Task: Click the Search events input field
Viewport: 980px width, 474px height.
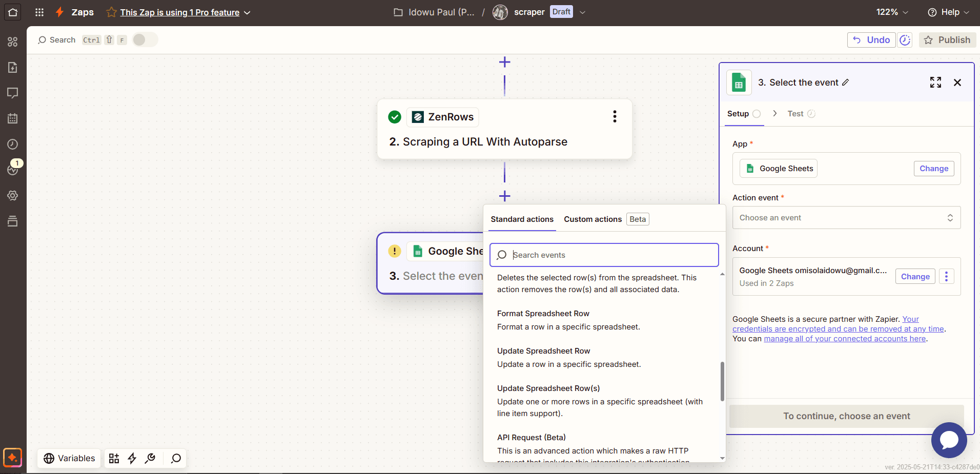Action: coord(604,255)
